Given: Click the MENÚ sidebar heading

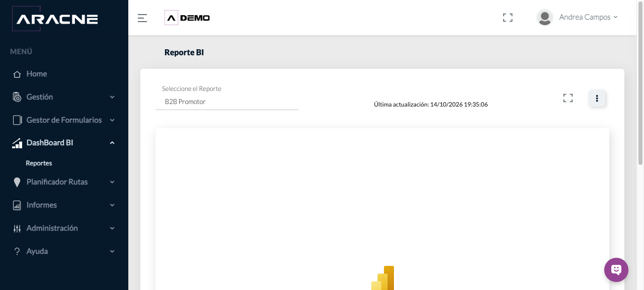Looking at the screenshot, I should pos(21,52).
